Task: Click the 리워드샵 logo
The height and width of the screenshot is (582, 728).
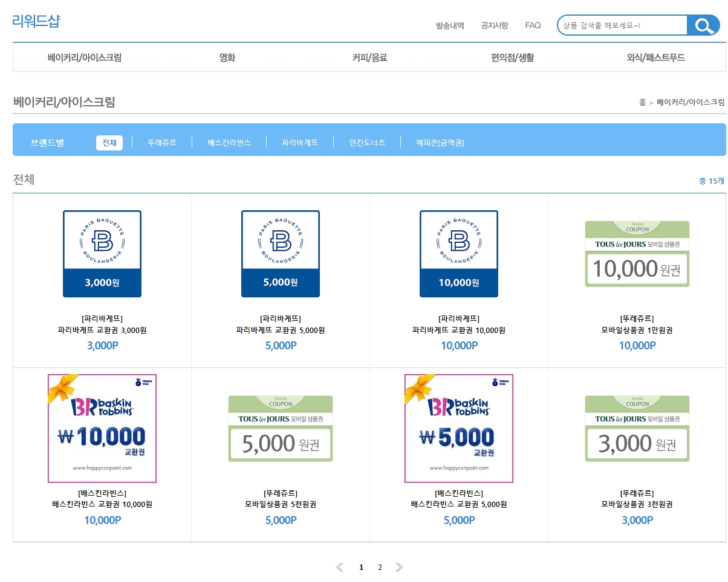Action: pyautogui.click(x=36, y=21)
